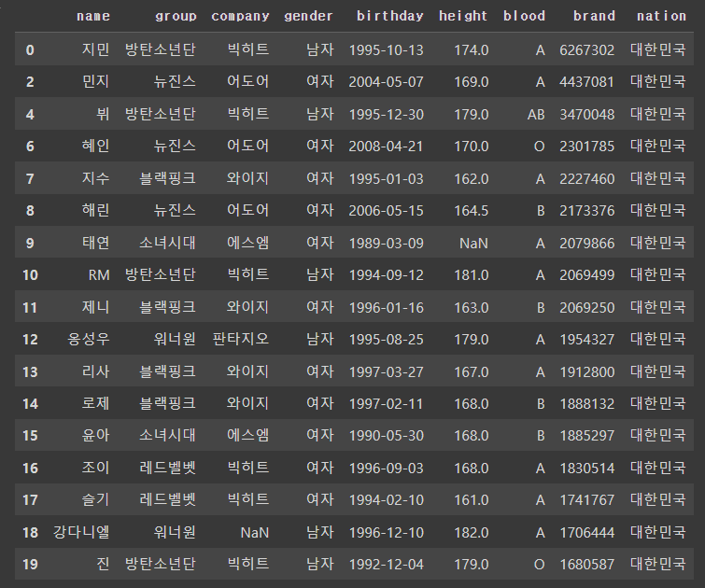Select the name cell '윤아'
Viewport: 705px width, 588px height.
tap(95, 435)
